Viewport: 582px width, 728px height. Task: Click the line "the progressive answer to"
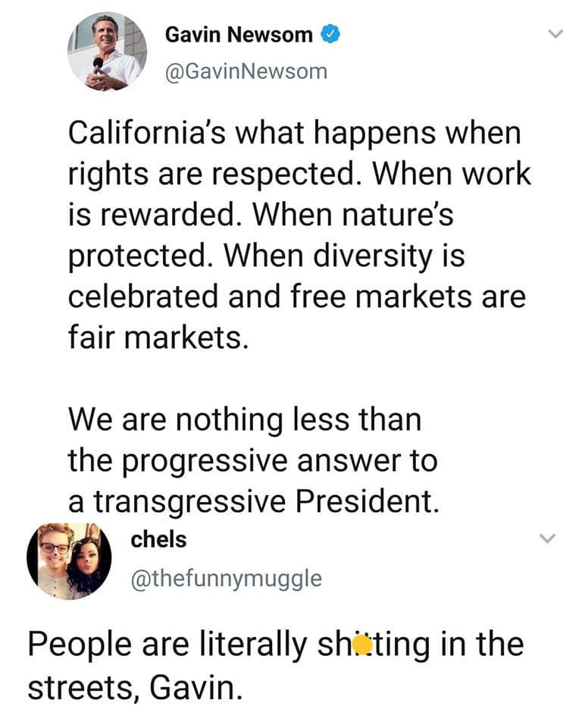coord(253,460)
